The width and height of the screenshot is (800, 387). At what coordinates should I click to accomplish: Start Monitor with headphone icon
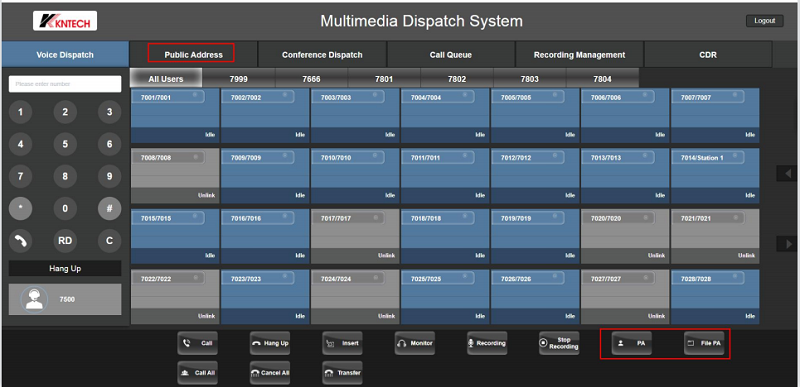pos(415,343)
